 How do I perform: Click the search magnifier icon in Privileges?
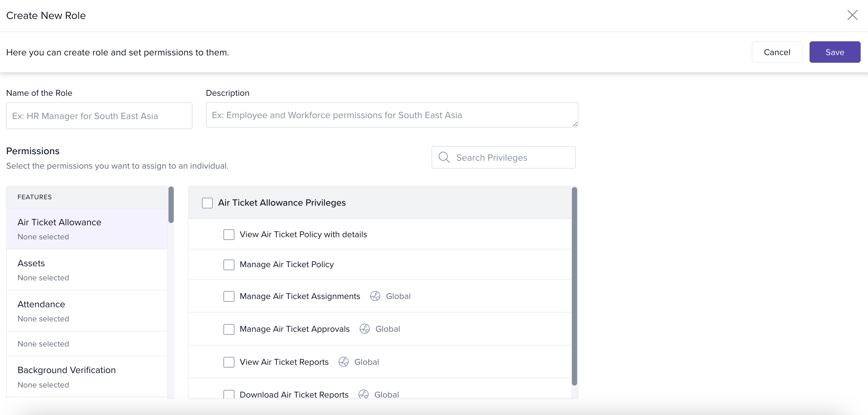[x=444, y=157]
